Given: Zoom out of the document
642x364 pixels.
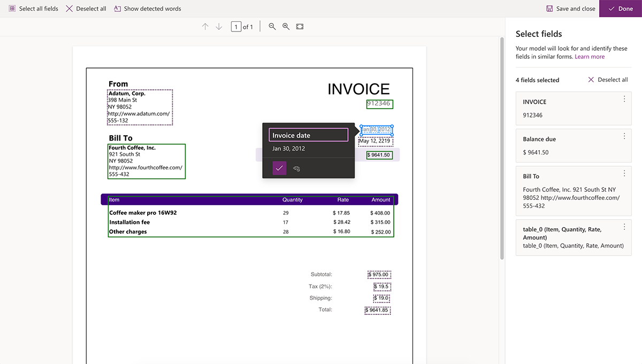Looking at the screenshot, I should (x=272, y=27).
